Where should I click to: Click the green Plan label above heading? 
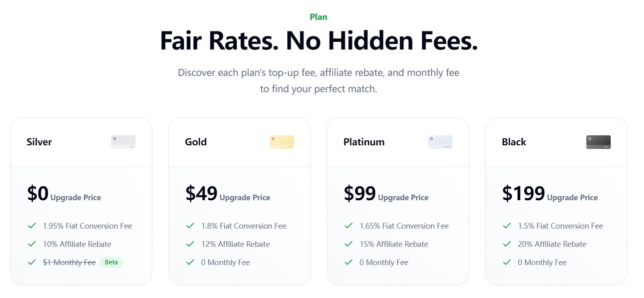point(319,17)
